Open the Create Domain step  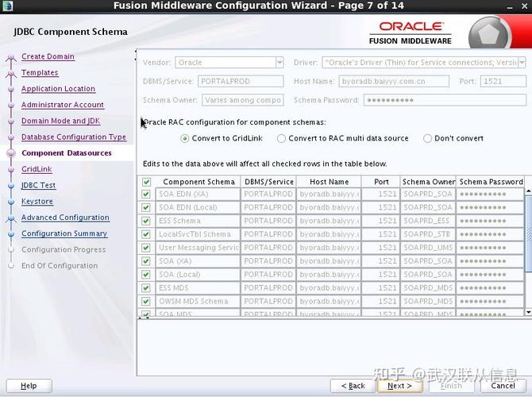tap(48, 56)
